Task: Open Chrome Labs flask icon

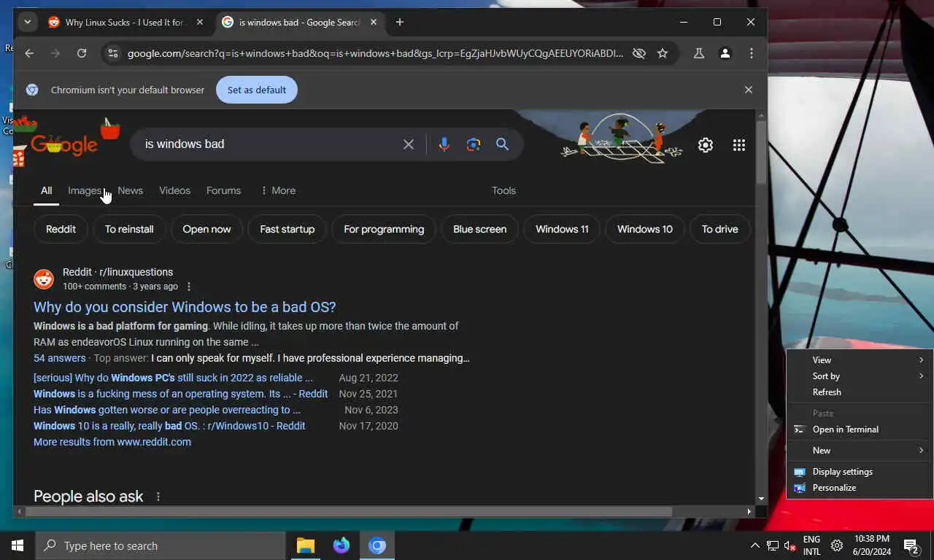Action: (x=699, y=53)
